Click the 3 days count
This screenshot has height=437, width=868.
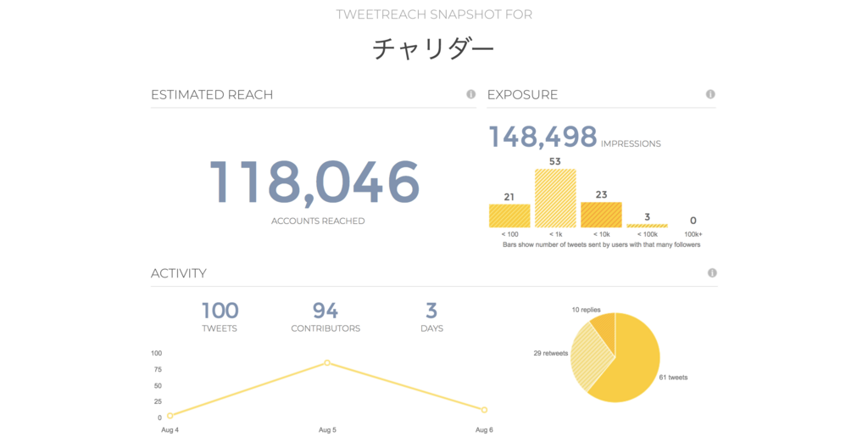pyautogui.click(x=431, y=311)
